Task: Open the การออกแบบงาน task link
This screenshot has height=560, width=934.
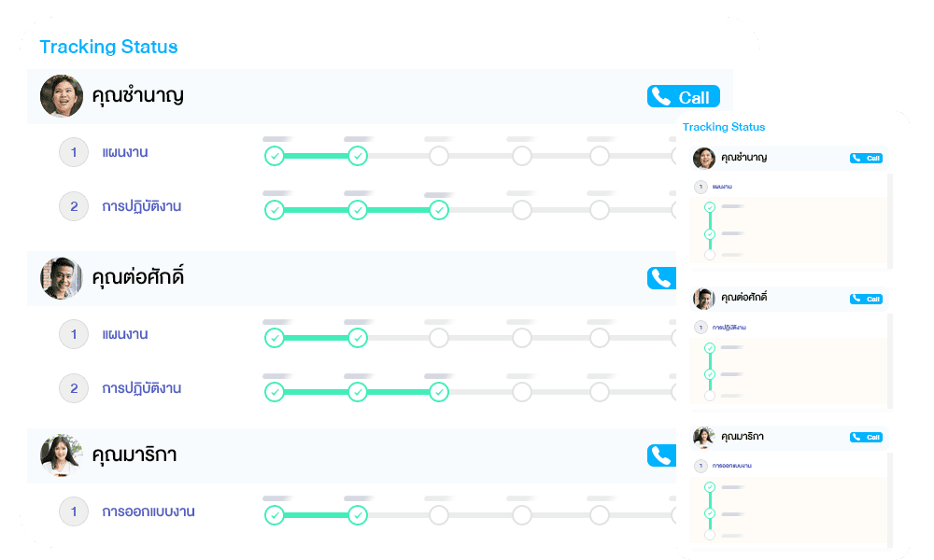Action: pyautogui.click(x=149, y=511)
